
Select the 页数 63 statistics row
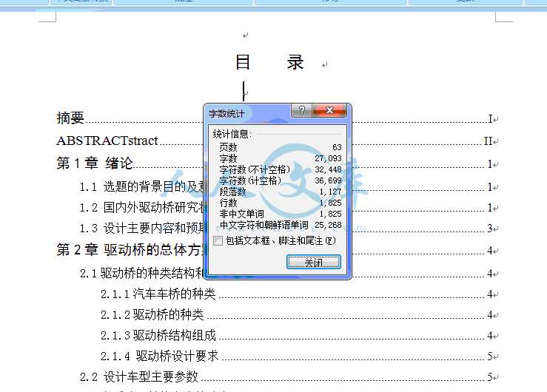coord(281,147)
